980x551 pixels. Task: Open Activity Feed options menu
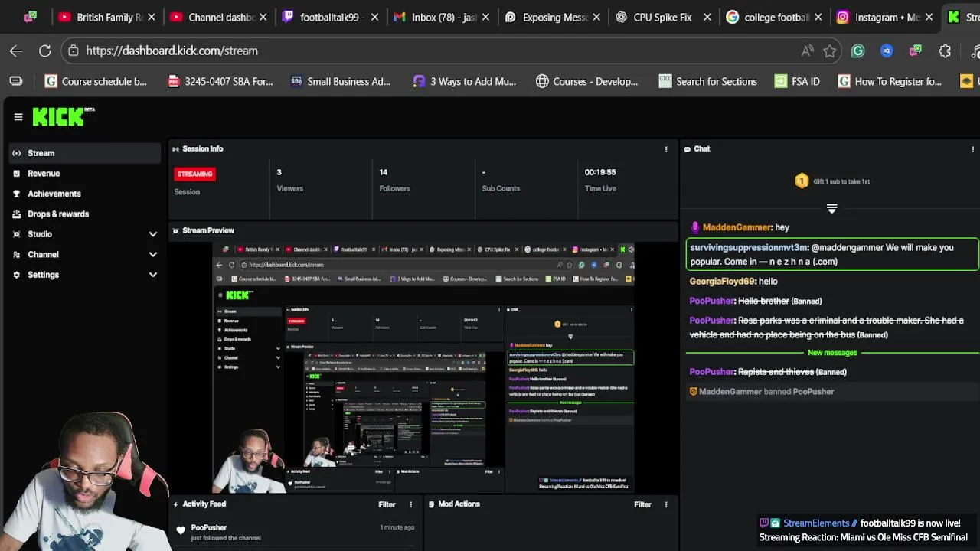(410, 504)
